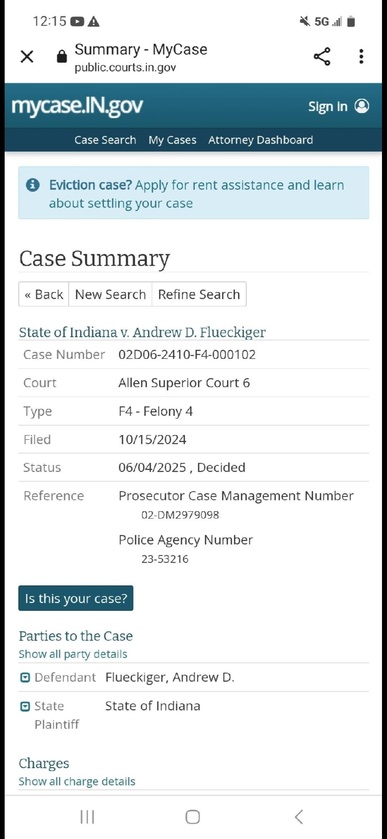Tap Android back arrow
This screenshot has width=387, height=839.
pyautogui.click(x=299, y=817)
